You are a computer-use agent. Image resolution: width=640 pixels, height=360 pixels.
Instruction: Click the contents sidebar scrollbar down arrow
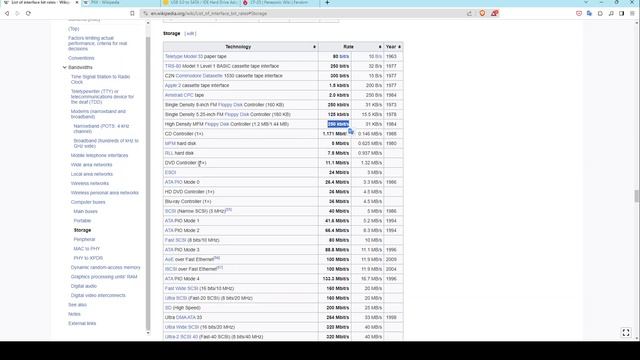148,333
